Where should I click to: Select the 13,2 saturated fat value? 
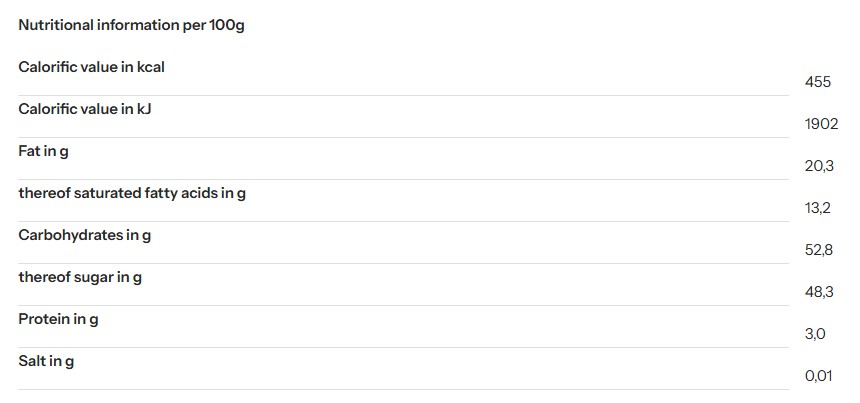818,208
